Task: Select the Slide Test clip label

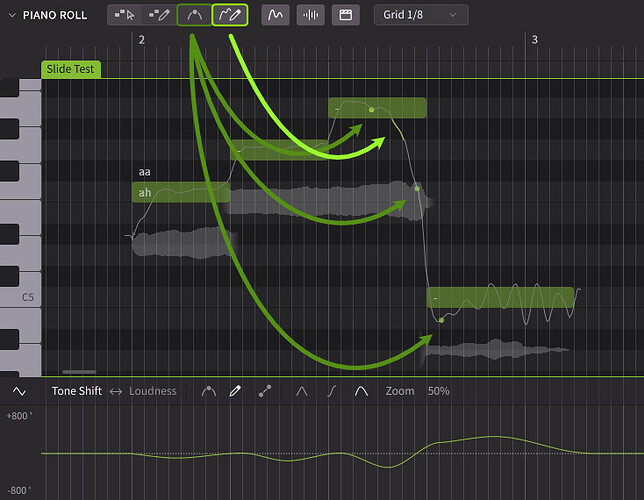Action: click(70, 69)
